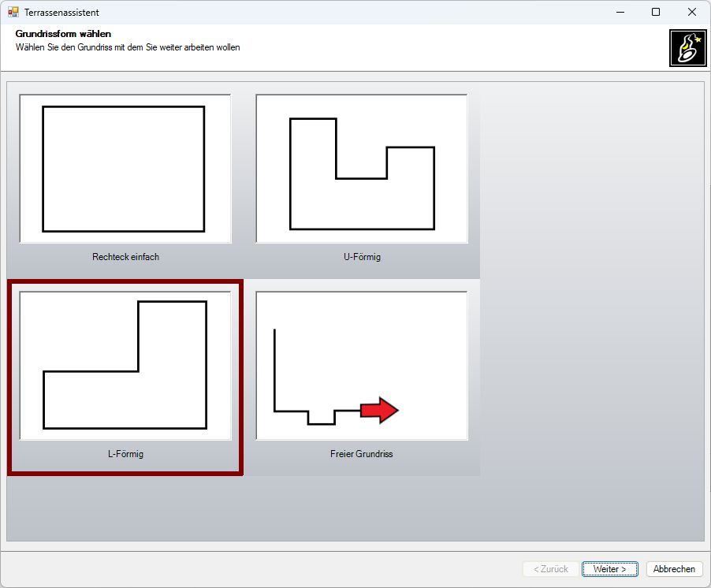This screenshot has width=711, height=588.
Task: Click the "L-Förmig" caption label
Action: point(125,454)
